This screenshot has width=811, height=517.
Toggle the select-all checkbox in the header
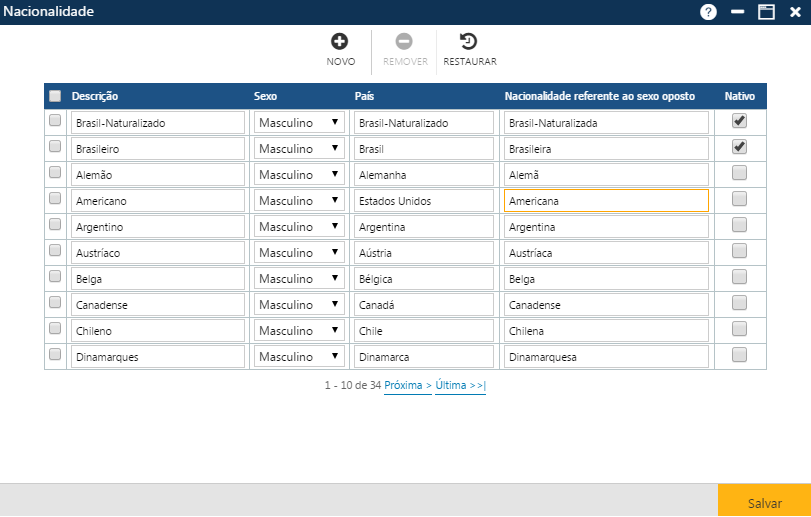click(x=55, y=96)
